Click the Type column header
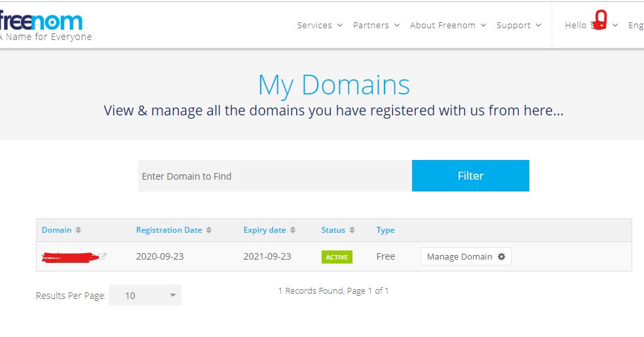Screen dimensions: 644x337 (x=385, y=230)
